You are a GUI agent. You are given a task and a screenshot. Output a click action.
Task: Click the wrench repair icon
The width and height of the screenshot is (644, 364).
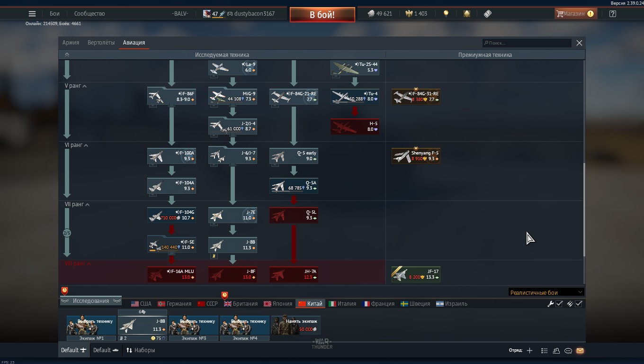550,304
